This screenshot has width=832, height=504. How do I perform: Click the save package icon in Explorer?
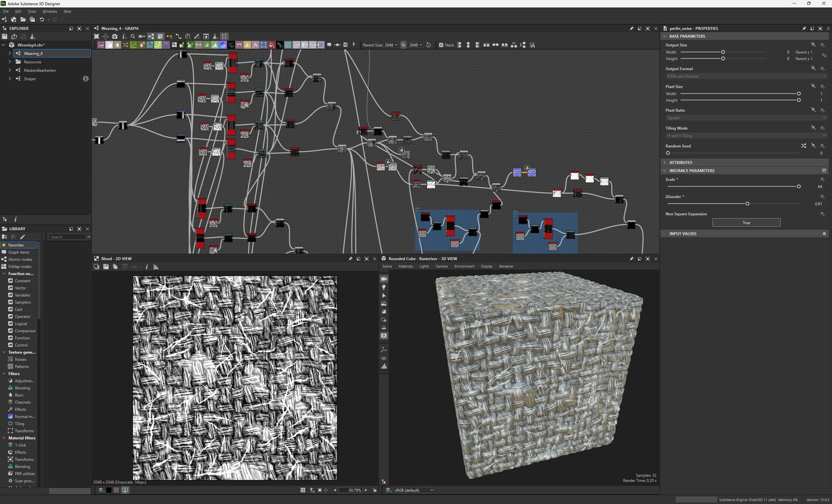(x=5, y=36)
